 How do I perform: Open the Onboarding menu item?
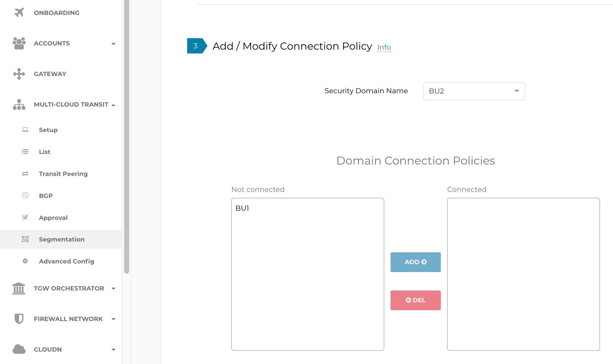[x=57, y=13]
